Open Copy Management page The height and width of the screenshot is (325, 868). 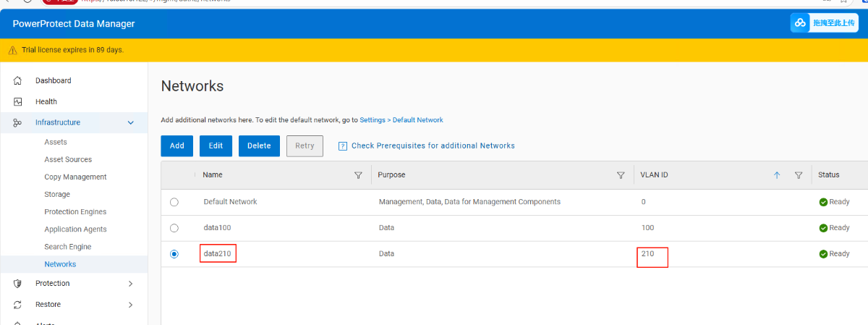(x=75, y=177)
